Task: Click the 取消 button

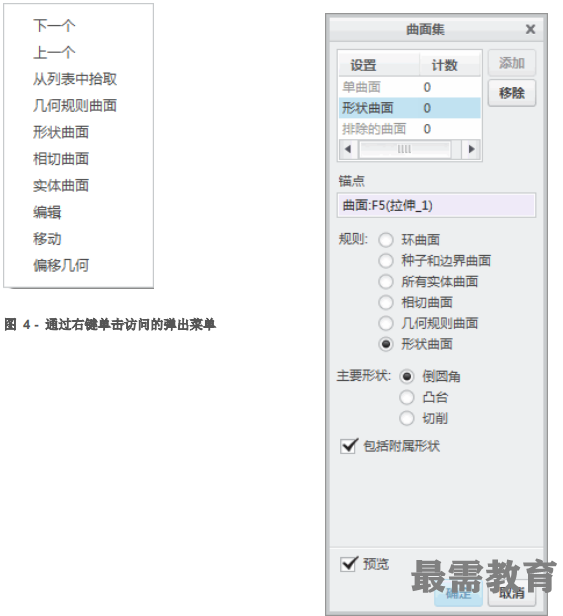Action: point(512,593)
